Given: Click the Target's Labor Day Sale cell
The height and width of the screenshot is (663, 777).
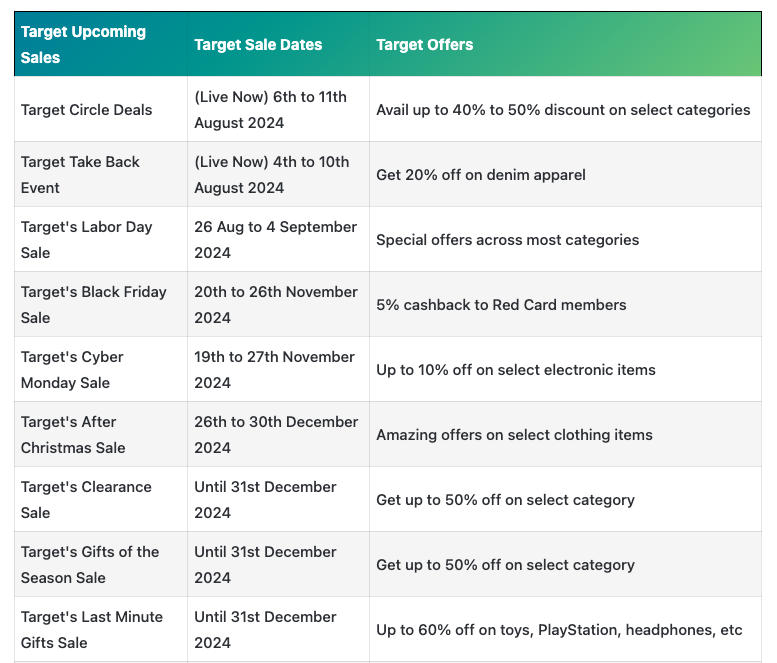Looking at the screenshot, I should pyautogui.click(x=101, y=239).
